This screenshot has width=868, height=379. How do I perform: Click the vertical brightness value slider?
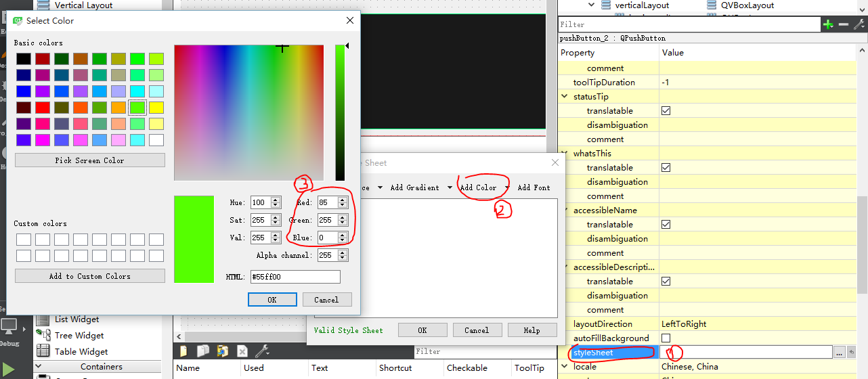tap(340, 112)
